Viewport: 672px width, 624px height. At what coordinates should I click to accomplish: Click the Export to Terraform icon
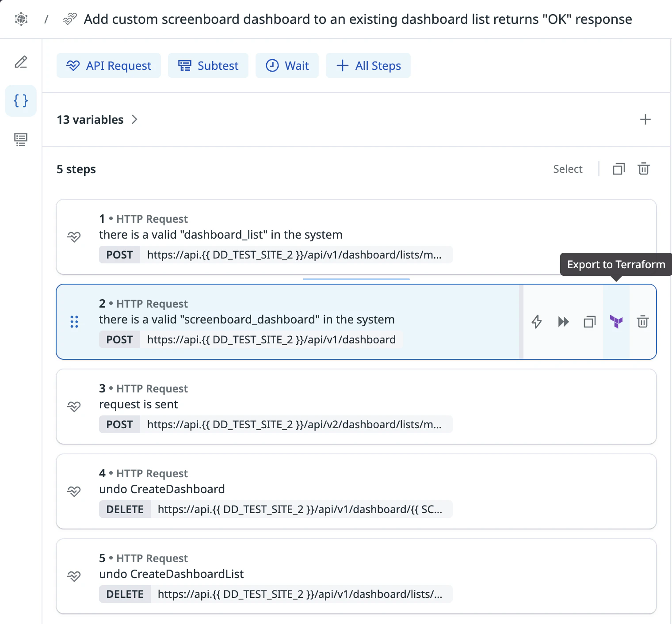pyautogui.click(x=616, y=322)
